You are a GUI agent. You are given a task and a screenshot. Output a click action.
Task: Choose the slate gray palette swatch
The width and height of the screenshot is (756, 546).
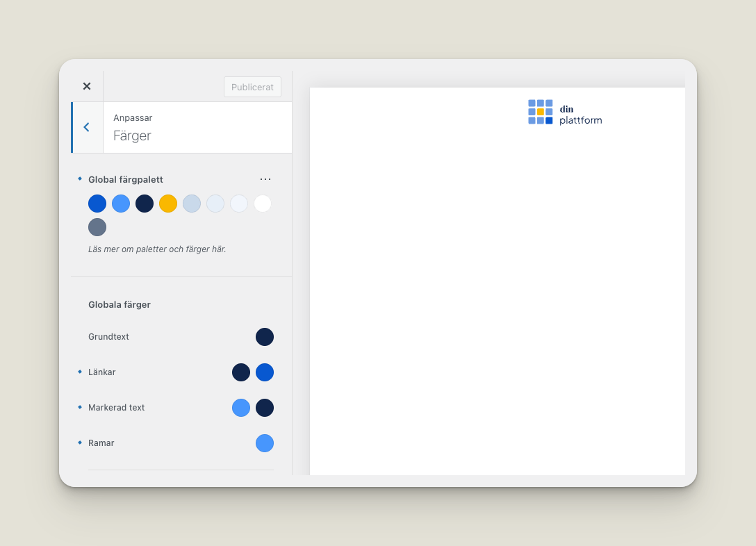coord(97,227)
